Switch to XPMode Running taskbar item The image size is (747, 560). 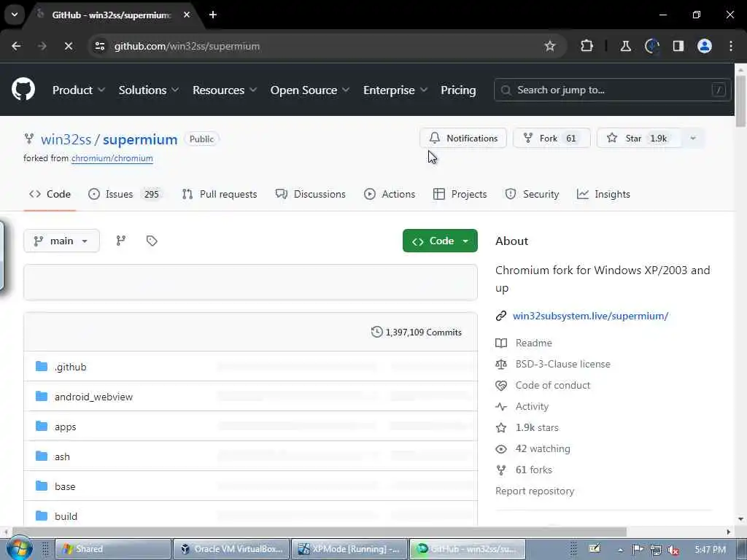[x=349, y=549]
